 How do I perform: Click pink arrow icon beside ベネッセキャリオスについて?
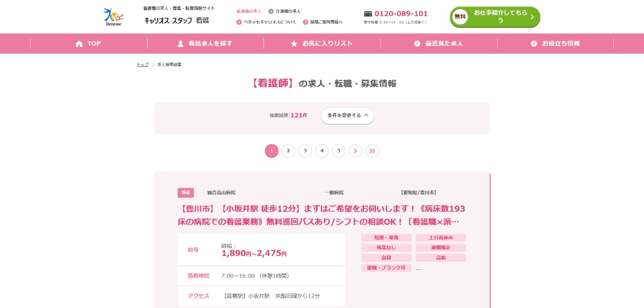239,22
